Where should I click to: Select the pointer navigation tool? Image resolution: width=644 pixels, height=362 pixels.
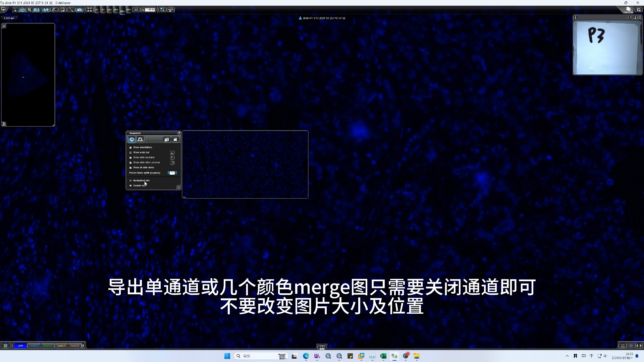[46, 9]
